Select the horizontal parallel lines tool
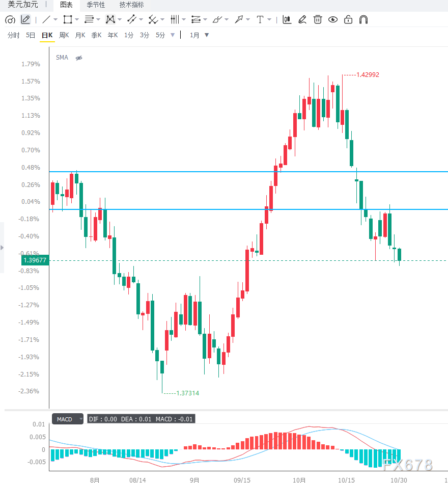The image size is (448, 483). tap(89, 20)
